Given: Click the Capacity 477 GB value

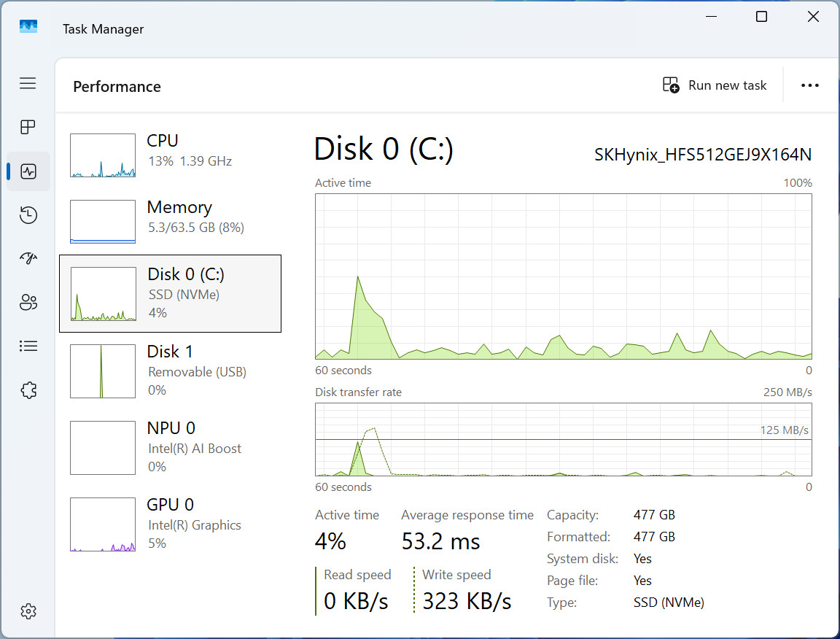Looking at the screenshot, I should click(x=654, y=515).
